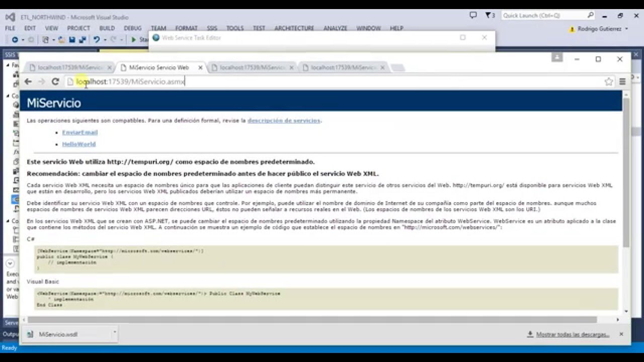Click the browser back arrow
644x362 pixels.
(x=28, y=81)
